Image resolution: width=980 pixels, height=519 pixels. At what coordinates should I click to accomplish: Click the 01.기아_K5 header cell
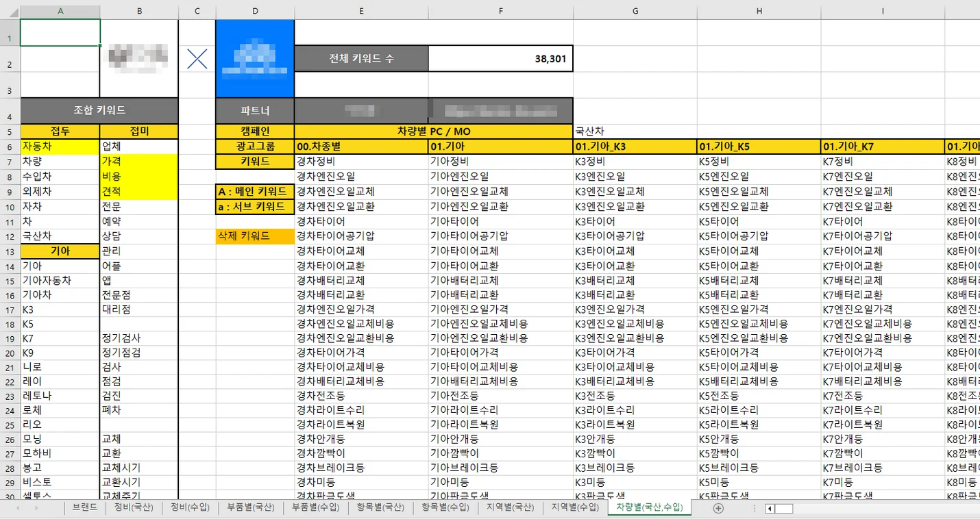(x=759, y=147)
